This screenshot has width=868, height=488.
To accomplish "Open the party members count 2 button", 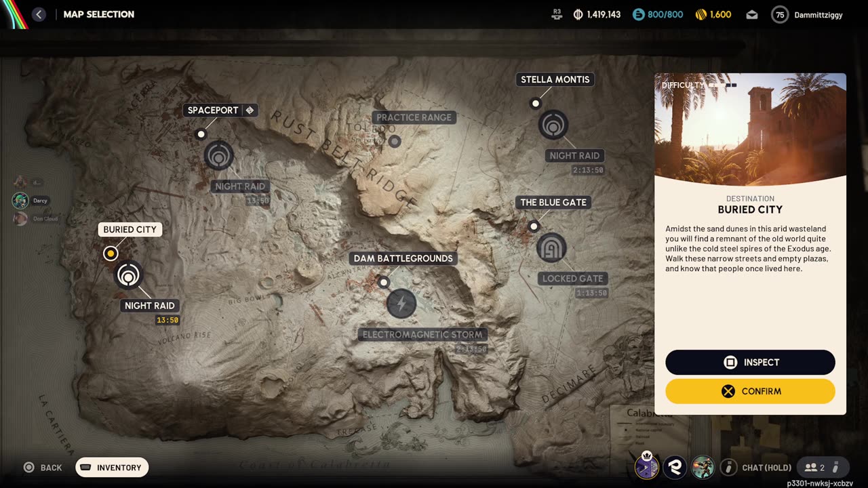I will coord(823,467).
